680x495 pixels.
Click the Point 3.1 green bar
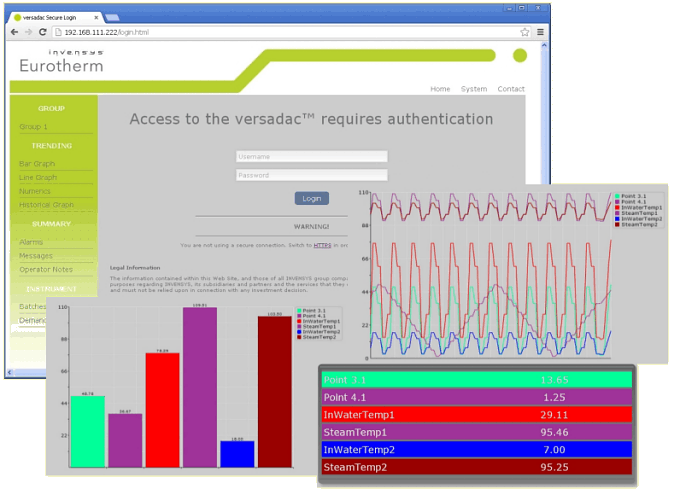[x=88, y=432]
